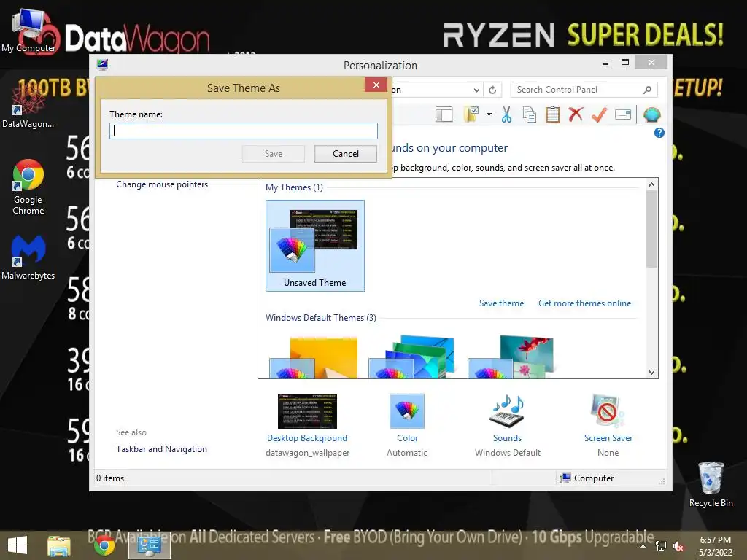Click the orange checkmark toolbar icon
Image resolution: width=747 pixels, height=560 pixels.
pyautogui.click(x=600, y=114)
